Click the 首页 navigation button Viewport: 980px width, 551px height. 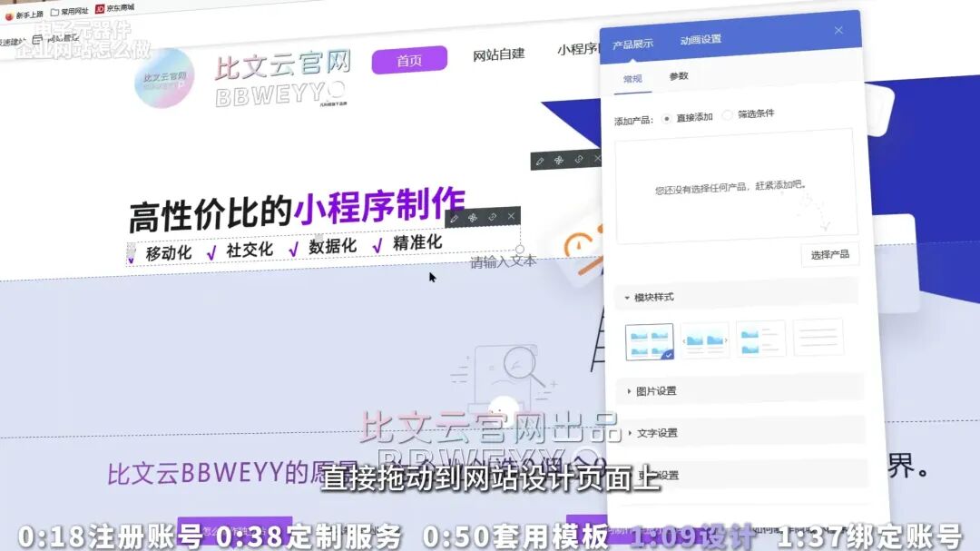[409, 60]
